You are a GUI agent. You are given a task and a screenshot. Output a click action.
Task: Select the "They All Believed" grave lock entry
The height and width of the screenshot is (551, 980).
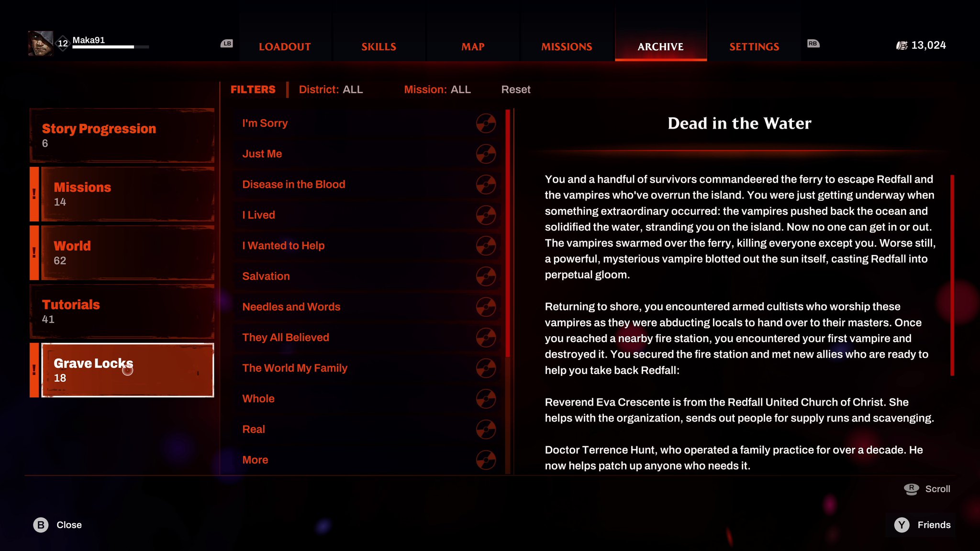[285, 337]
